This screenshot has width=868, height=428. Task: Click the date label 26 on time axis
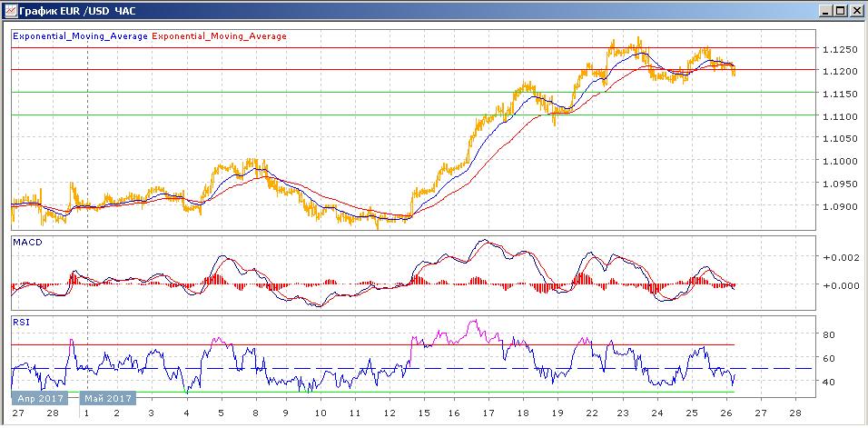[x=727, y=413]
